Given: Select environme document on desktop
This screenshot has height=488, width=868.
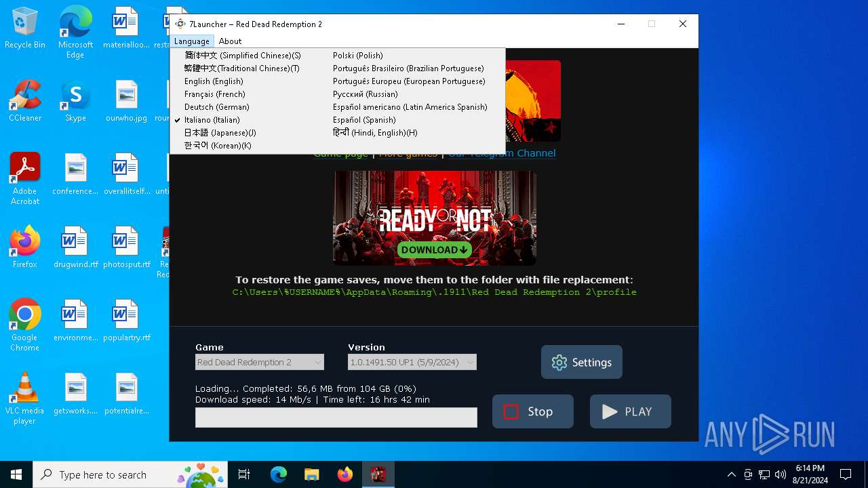Looking at the screenshot, I should pyautogui.click(x=75, y=321).
